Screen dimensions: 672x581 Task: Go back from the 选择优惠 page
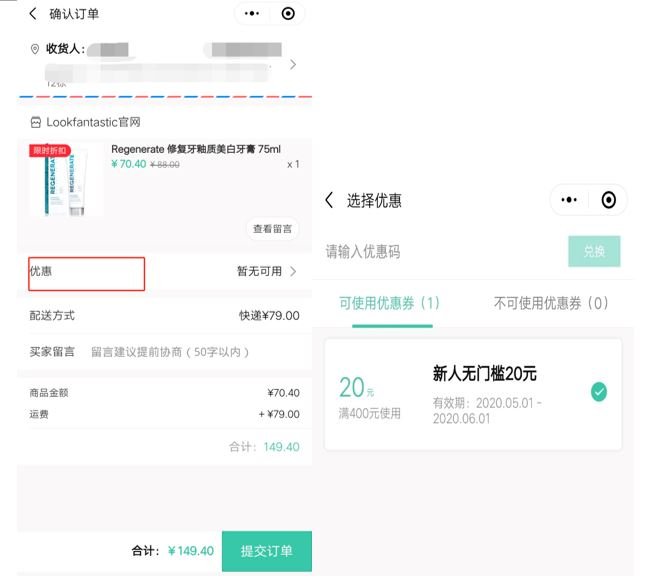point(329,200)
